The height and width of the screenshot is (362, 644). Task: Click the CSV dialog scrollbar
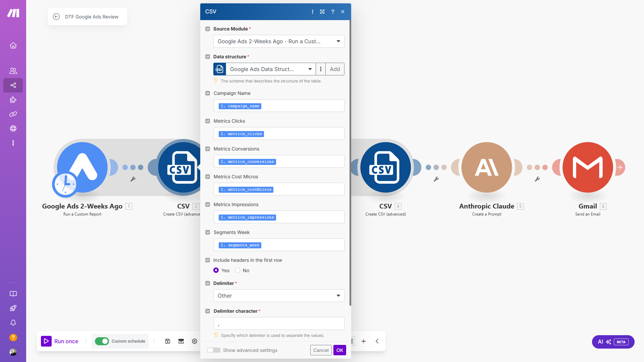coord(350,163)
